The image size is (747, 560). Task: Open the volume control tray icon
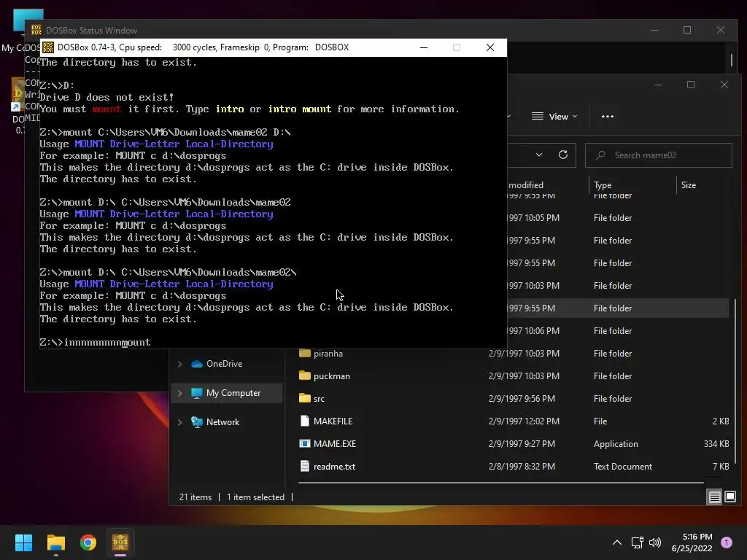656,542
